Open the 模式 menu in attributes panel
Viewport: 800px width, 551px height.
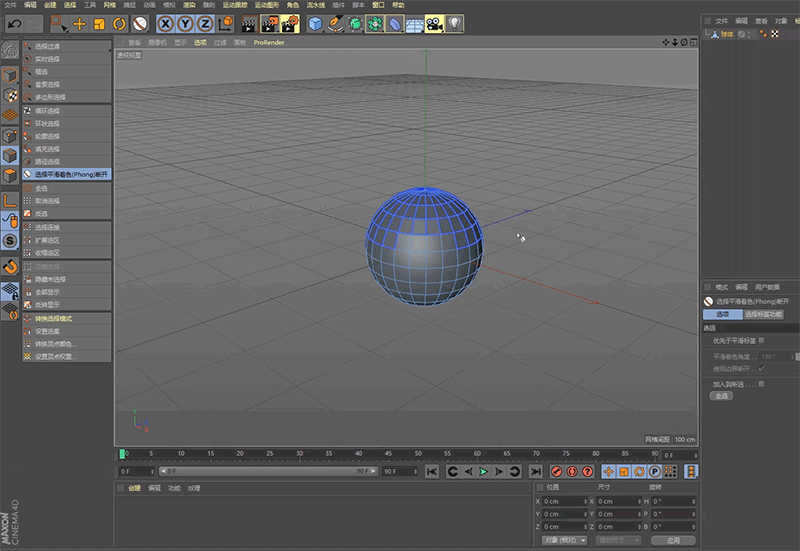pos(721,287)
